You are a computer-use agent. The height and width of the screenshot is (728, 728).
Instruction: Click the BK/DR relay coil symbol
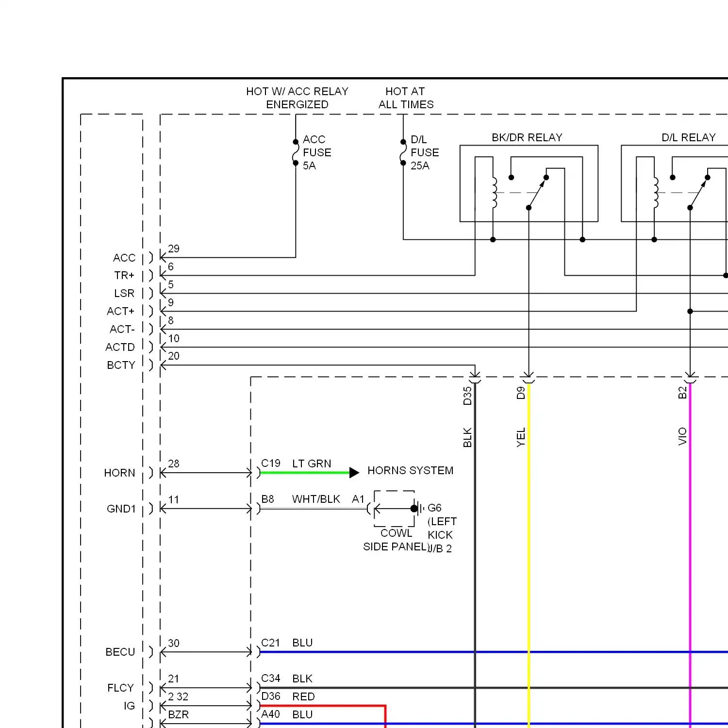click(495, 193)
